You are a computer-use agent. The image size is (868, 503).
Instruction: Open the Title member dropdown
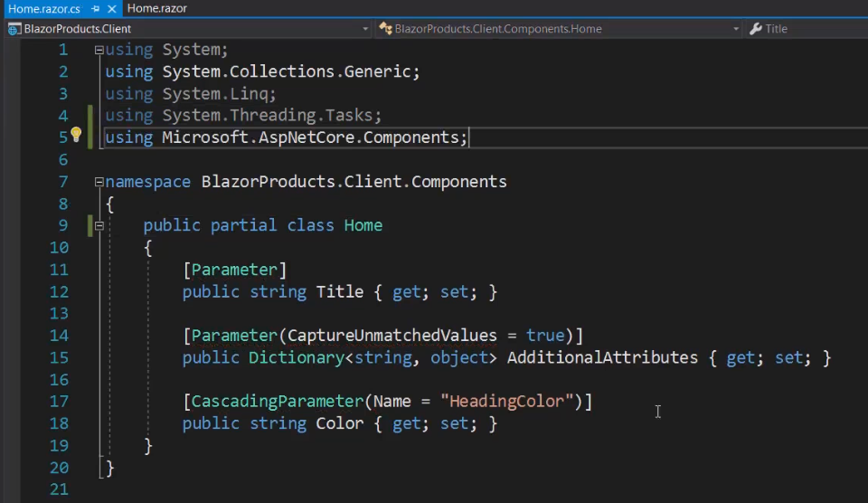tap(807, 29)
